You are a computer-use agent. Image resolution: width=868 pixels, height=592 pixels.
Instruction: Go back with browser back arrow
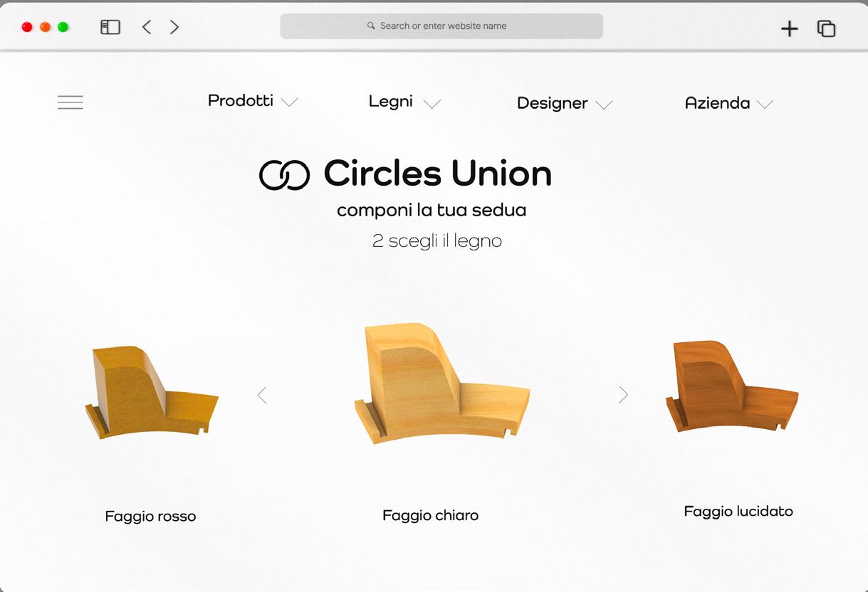(x=147, y=27)
